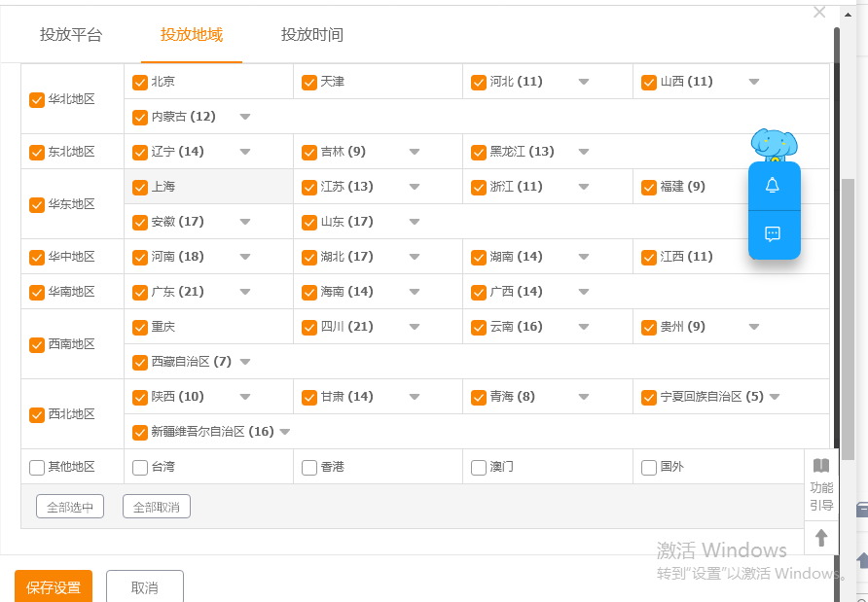Expand the 山西 (11) dropdown arrow
The image size is (868, 602).
click(x=753, y=82)
